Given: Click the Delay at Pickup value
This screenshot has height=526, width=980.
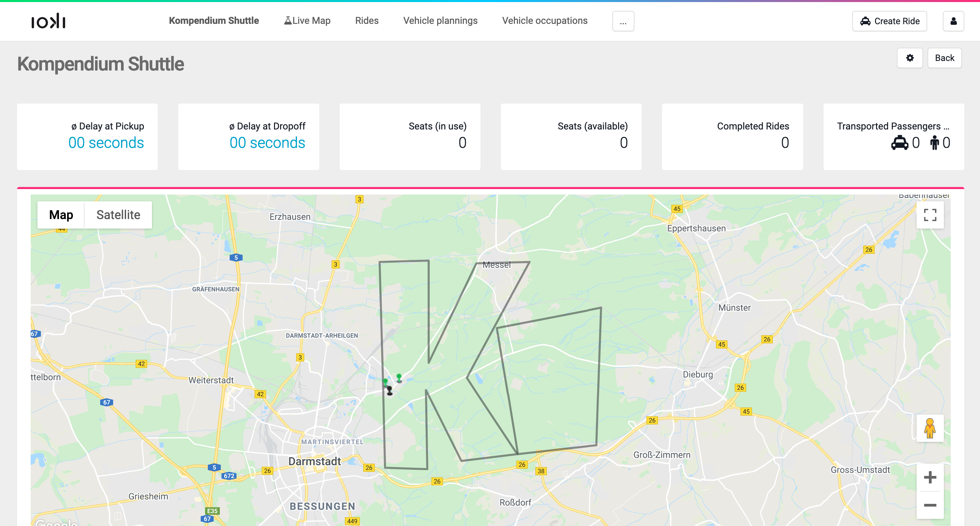Looking at the screenshot, I should coord(106,143).
